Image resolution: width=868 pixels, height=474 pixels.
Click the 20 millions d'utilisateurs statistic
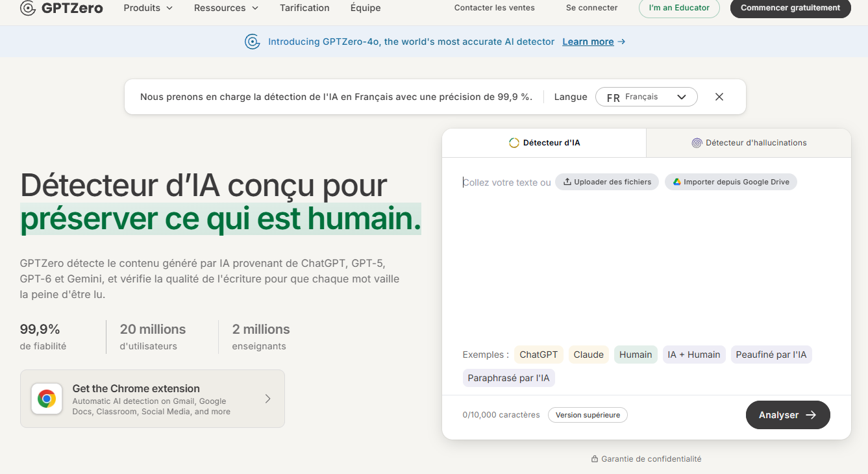tap(153, 337)
